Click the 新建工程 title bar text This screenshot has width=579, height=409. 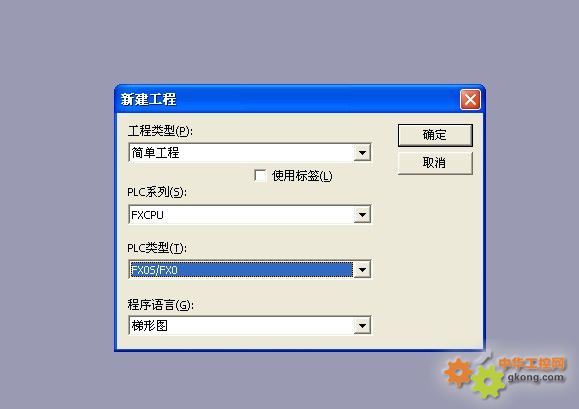[148, 99]
